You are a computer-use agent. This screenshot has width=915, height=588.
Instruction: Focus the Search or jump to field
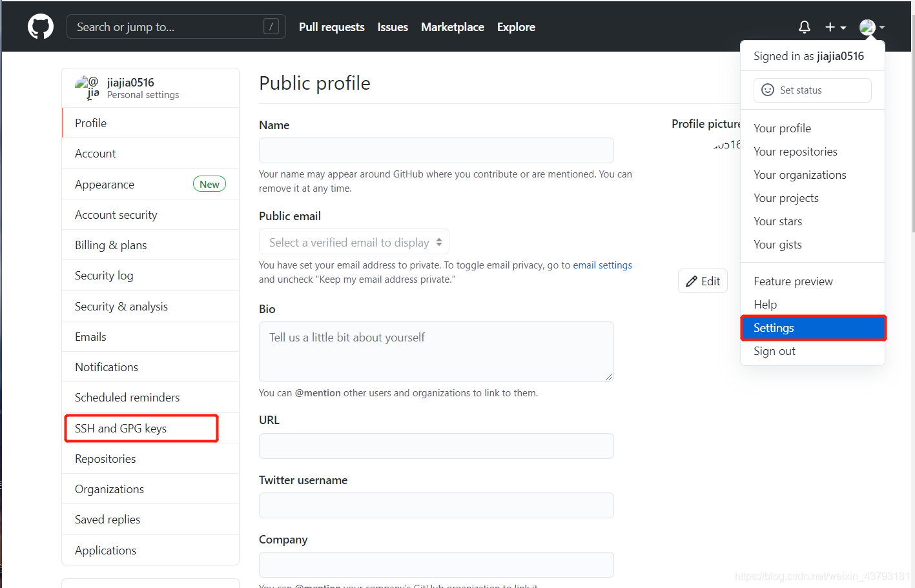tap(176, 26)
